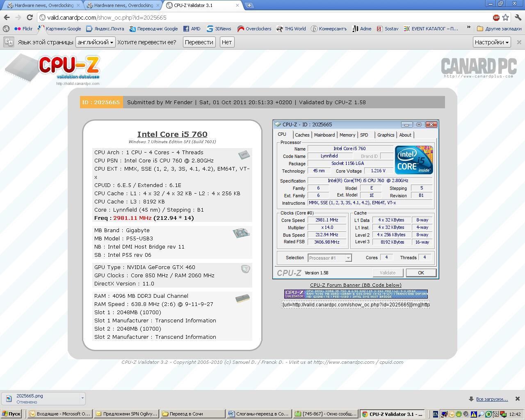The height and width of the screenshot is (420, 525).
Task: Switch to Входящие - Microsoft Outlook taskbar item
Action: coord(60,414)
